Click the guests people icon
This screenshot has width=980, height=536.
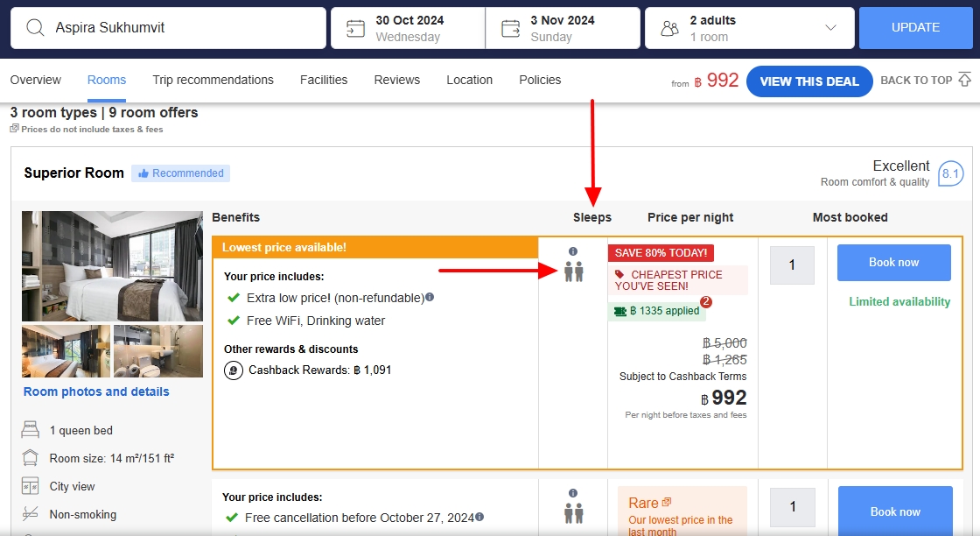pyautogui.click(x=669, y=28)
